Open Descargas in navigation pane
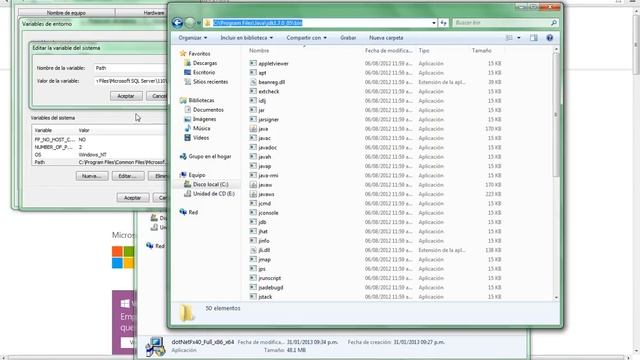This screenshot has height=360, width=640. tap(205, 63)
